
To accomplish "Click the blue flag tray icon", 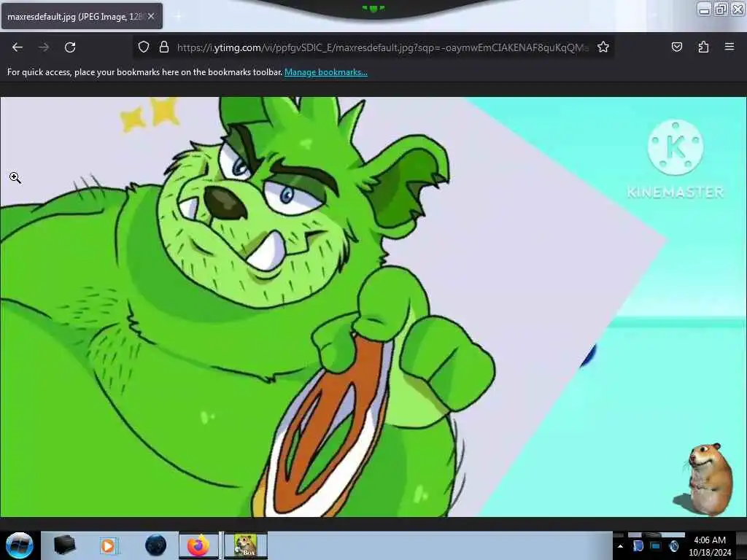I will [638, 545].
